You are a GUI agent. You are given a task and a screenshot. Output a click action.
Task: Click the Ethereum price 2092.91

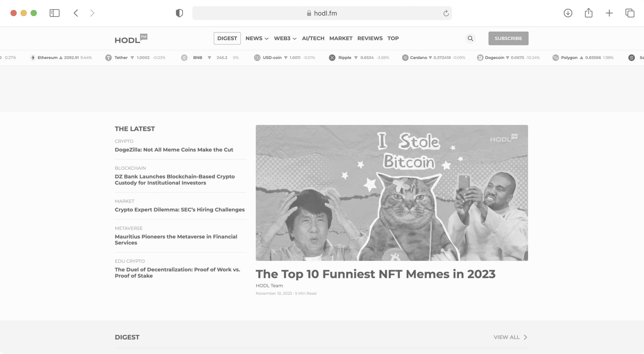coord(71,58)
